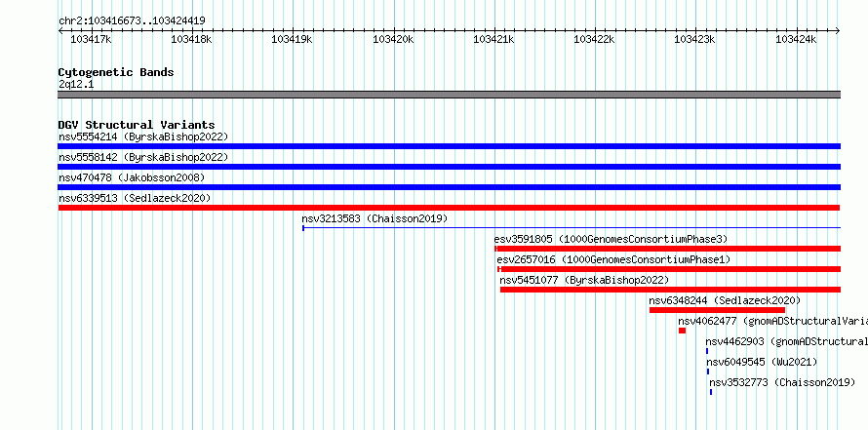
Task: Click the nsv5554214 (ByrskaBishop2022) label
Action: (x=143, y=137)
